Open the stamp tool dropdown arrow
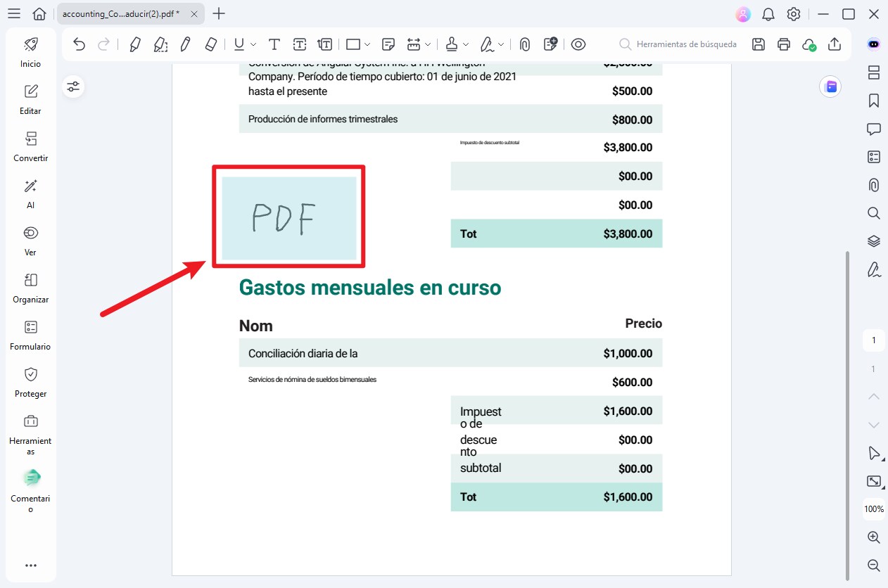The width and height of the screenshot is (888, 588). coord(467,44)
